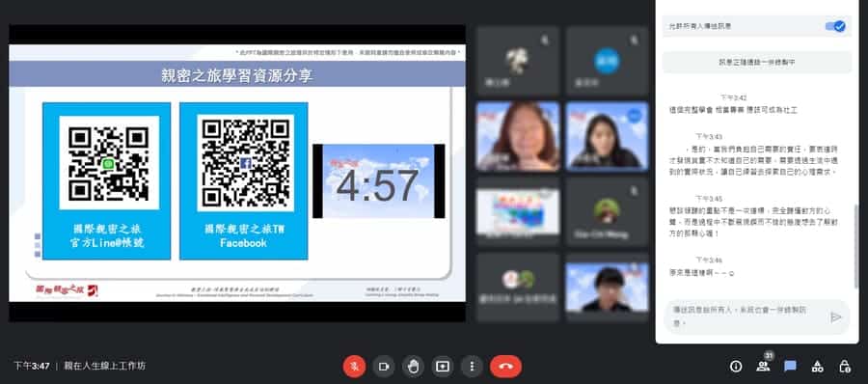Click the 下午3:45 chat timestamp
Viewport: 868px width, 384px height.
point(709,199)
